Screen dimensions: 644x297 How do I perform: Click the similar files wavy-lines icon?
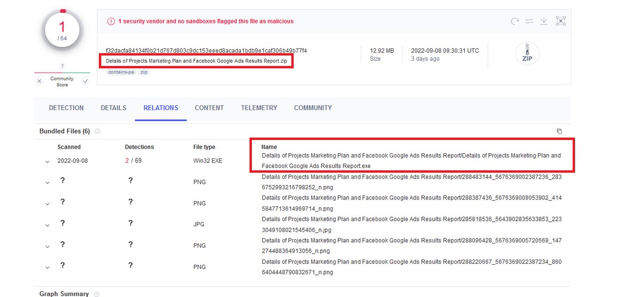(529, 21)
